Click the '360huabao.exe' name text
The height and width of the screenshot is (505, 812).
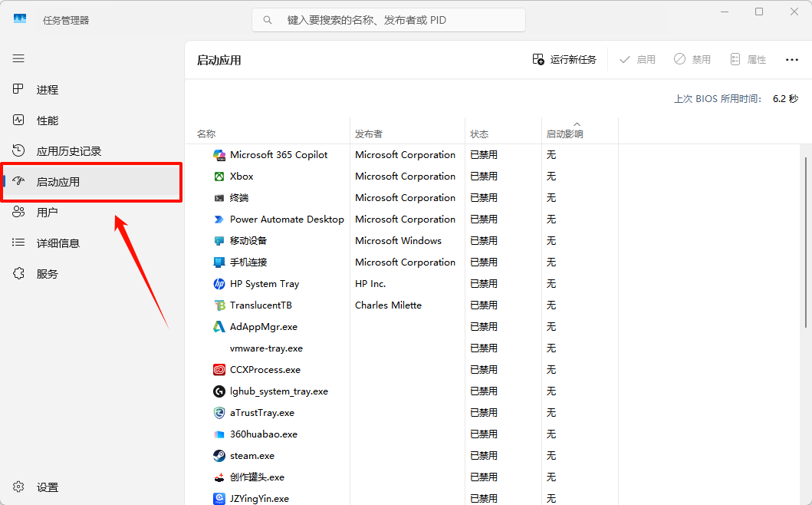(264, 434)
